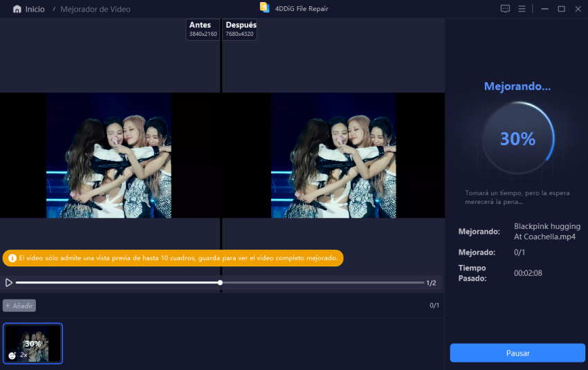The width and height of the screenshot is (588, 370).
Task: Click the Después preview image
Action: [x=333, y=155]
